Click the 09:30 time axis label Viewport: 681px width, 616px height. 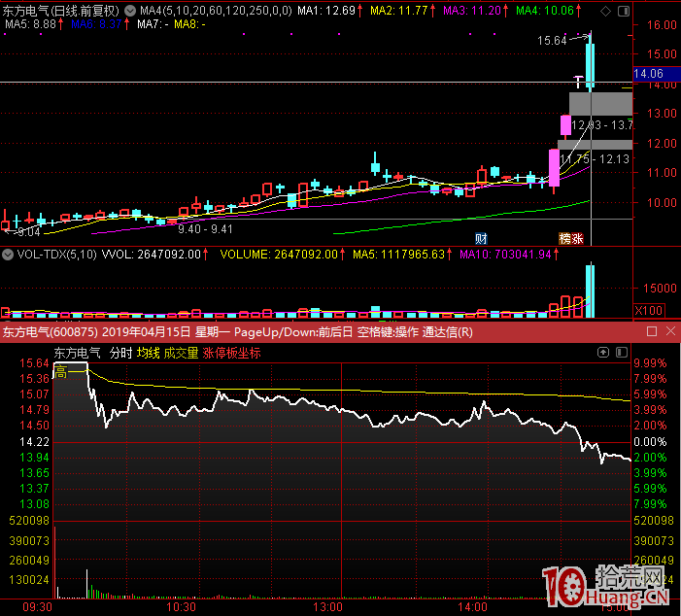pos(37,607)
